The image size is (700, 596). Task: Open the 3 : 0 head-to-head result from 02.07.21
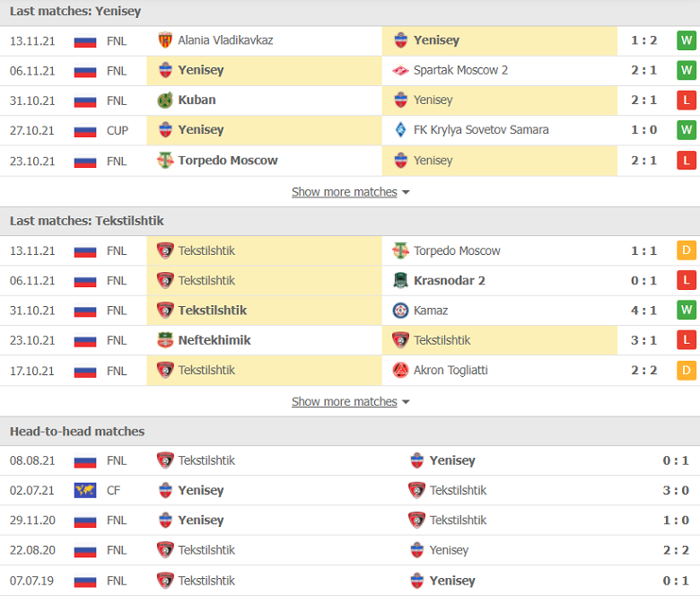(676, 490)
